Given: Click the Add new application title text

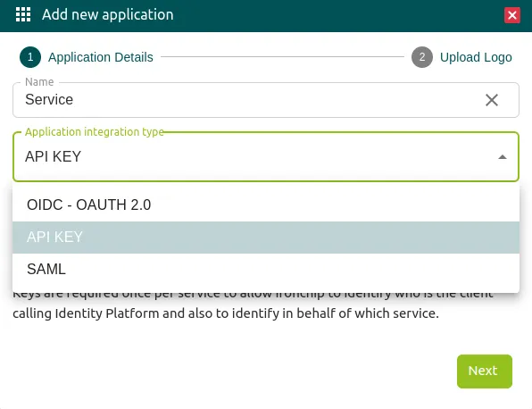Looking at the screenshot, I should point(107,15).
